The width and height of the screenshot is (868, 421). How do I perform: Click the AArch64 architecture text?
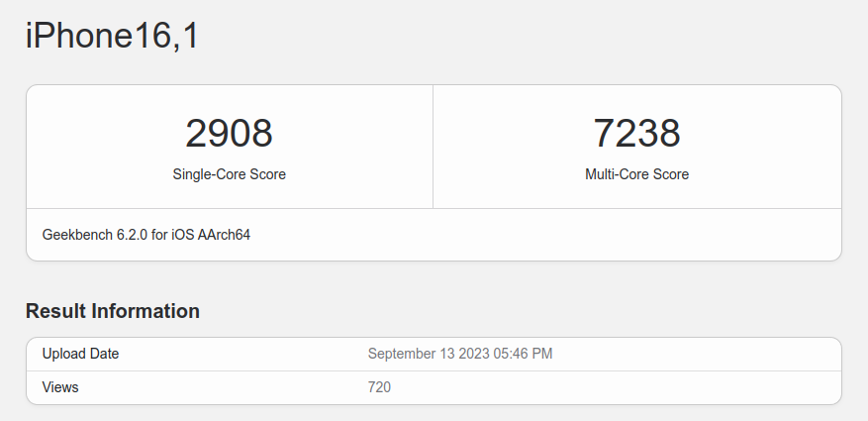tap(224, 236)
